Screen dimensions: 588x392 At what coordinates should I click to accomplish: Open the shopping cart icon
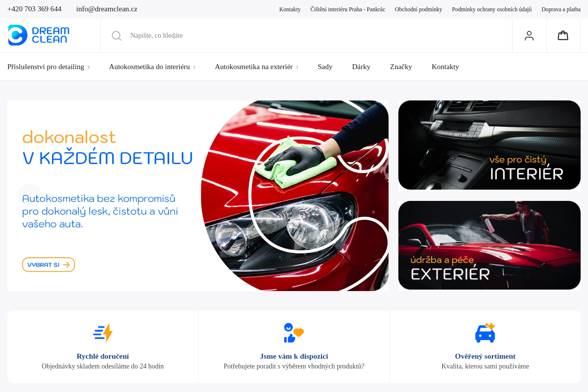pos(563,35)
